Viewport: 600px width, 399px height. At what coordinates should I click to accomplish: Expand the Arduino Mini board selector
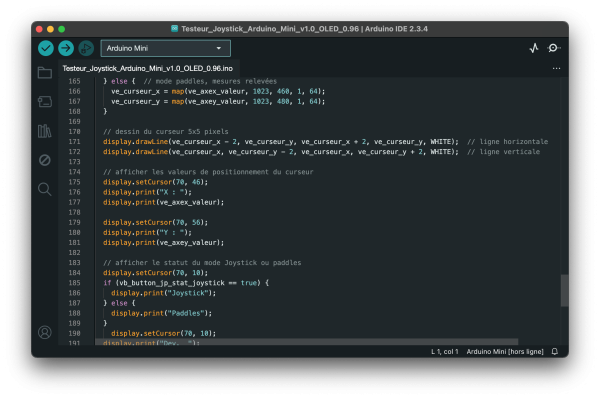(165, 48)
